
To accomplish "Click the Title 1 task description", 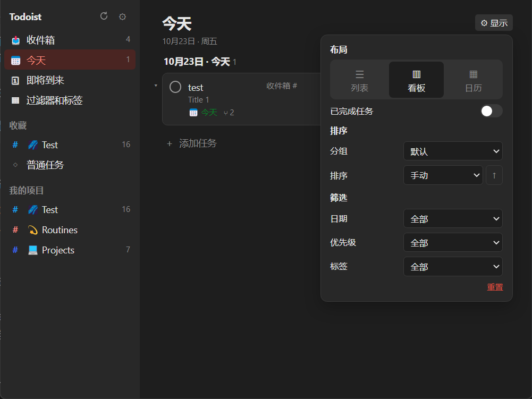I will pyautogui.click(x=198, y=100).
